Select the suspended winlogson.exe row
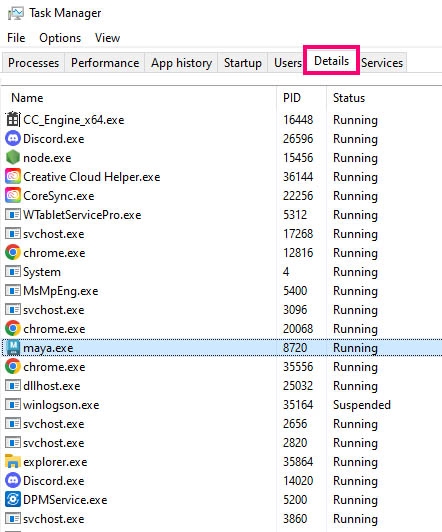This screenshot has height=532, width=442. (222, 405)
